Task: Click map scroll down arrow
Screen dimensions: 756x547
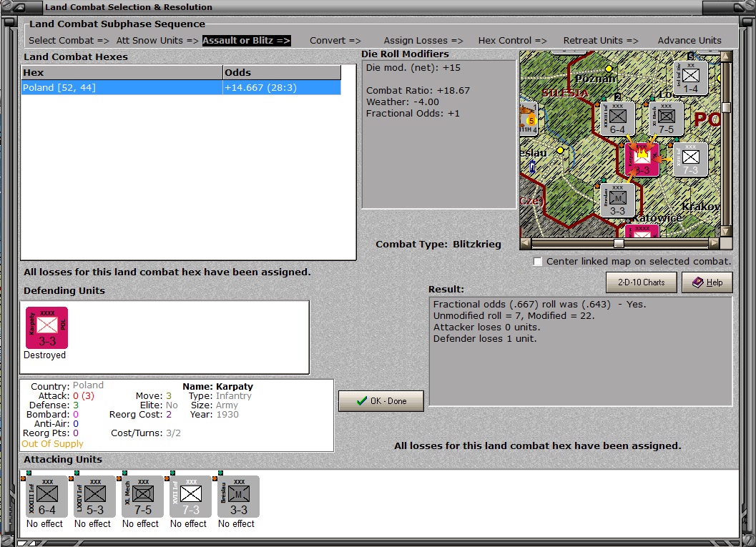Action: [x=726, y=232]
